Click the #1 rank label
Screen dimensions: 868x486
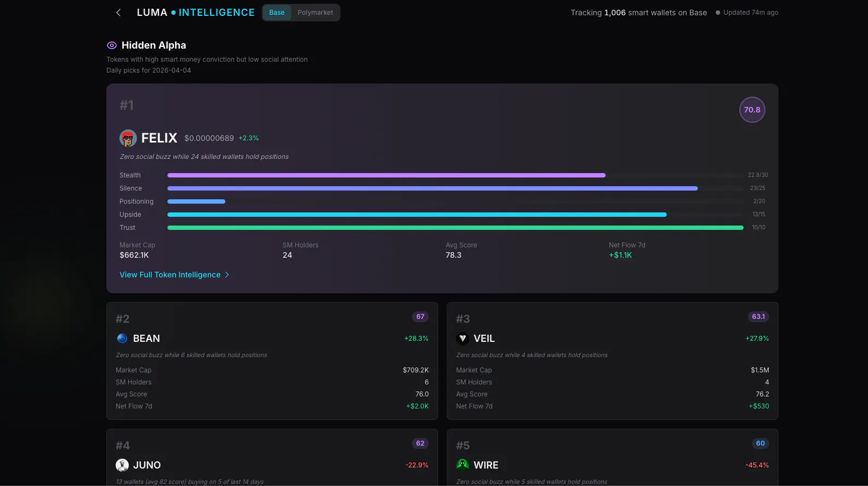pyautogui.click(x=127, y=105)
